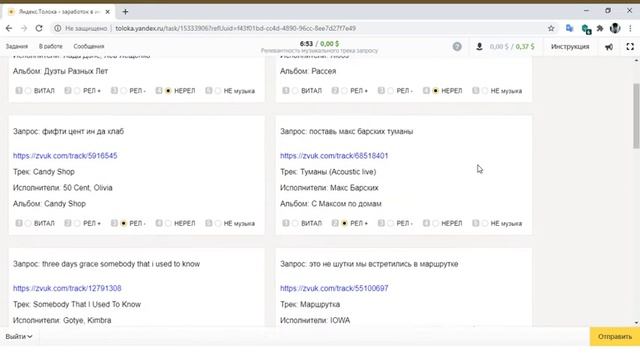Viewport: 640px width, 360px height.
Task: Open the zvuk.com track 12791308 link
Action: (67, 288)
